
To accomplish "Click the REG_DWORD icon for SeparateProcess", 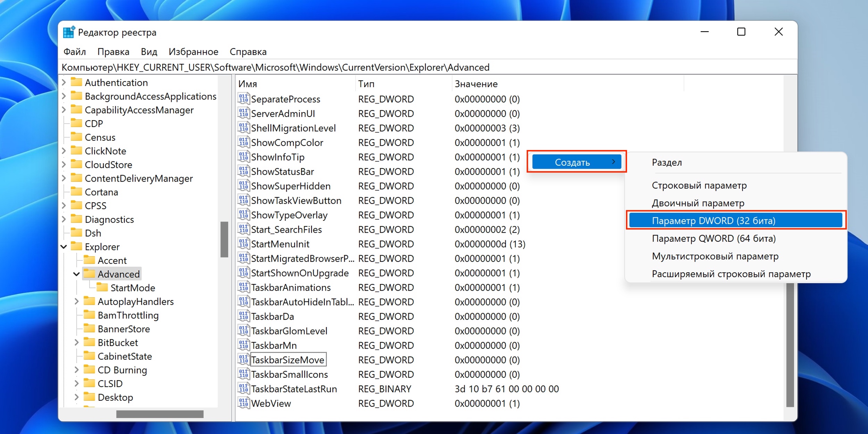I will pos(244,99).
